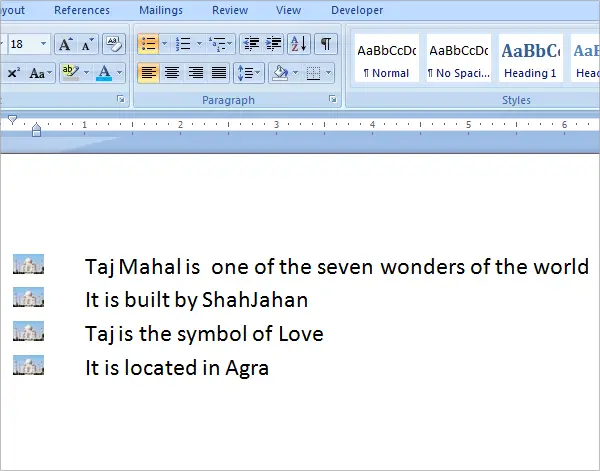600x471 pixels.
Task: Click the Taj Mahal bullet beside 'It is built by ShahJahan'
Action: click(28, 297)
